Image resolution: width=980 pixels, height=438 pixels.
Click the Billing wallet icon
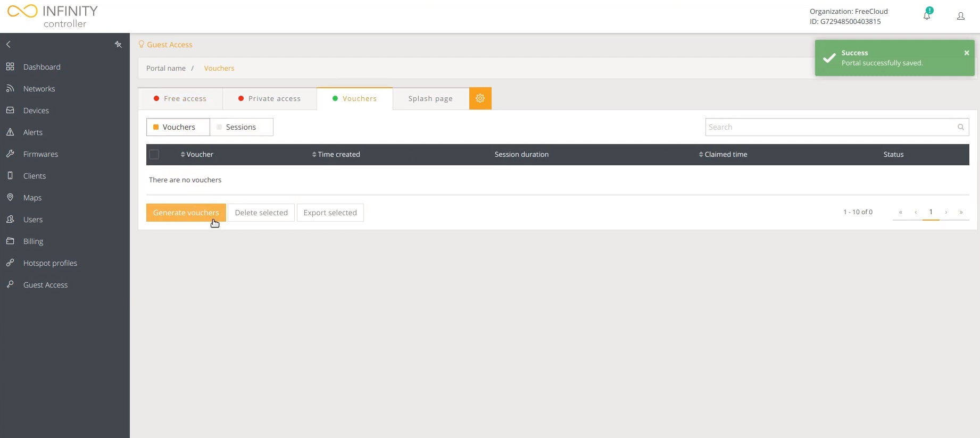coord(10,241)
